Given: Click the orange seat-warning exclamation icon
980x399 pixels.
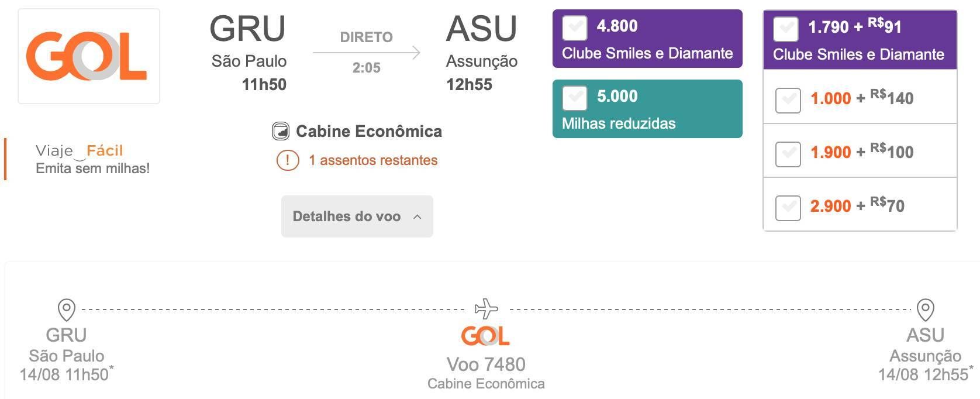Looking at the screenshot, I should 288,160.
